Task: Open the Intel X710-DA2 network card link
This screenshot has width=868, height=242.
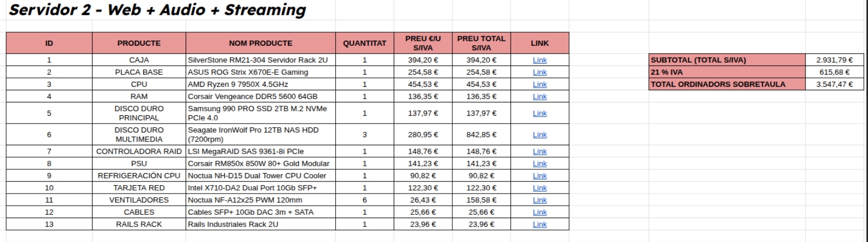Action: tap(540, 188)
